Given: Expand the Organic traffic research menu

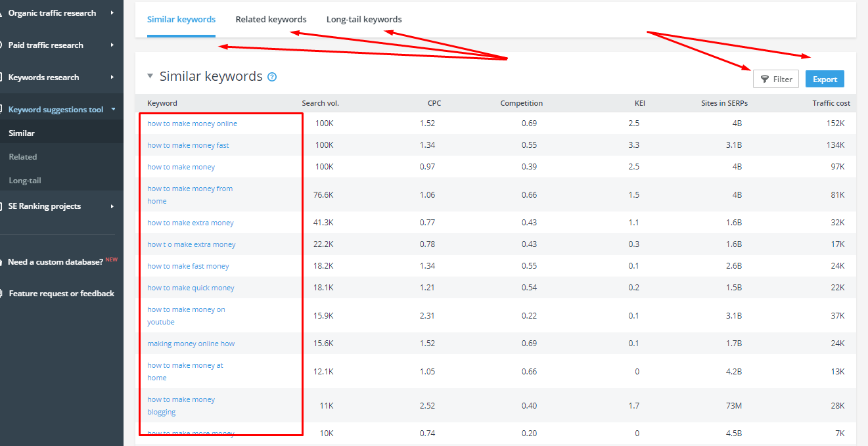Looking at the screenshot, I should tap(112, 12).
